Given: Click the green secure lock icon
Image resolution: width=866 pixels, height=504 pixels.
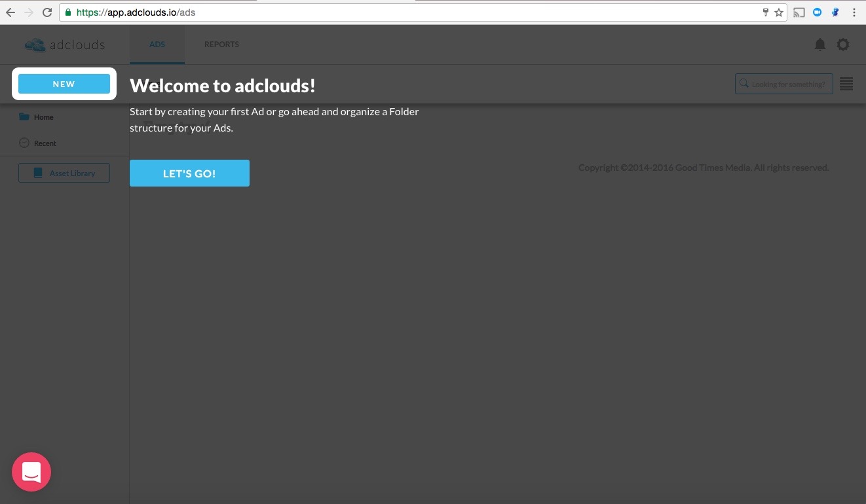Looking at the screenshot, I should point(68,12).
